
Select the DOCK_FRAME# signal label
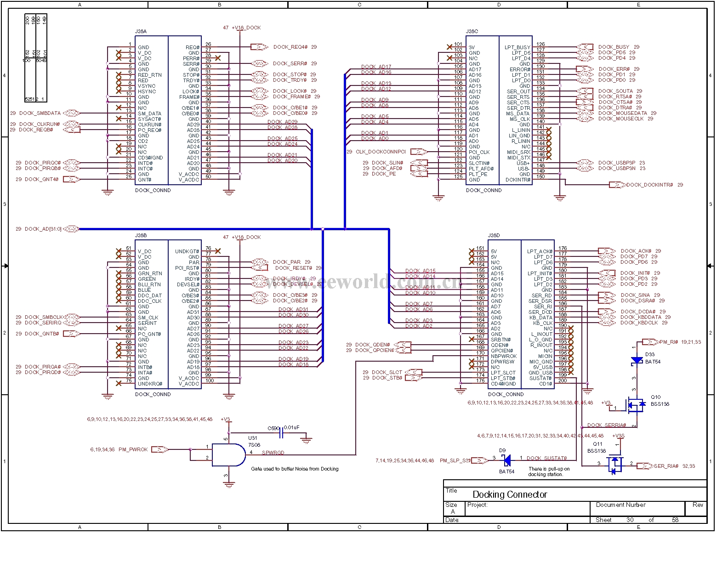tap(292, 97)
